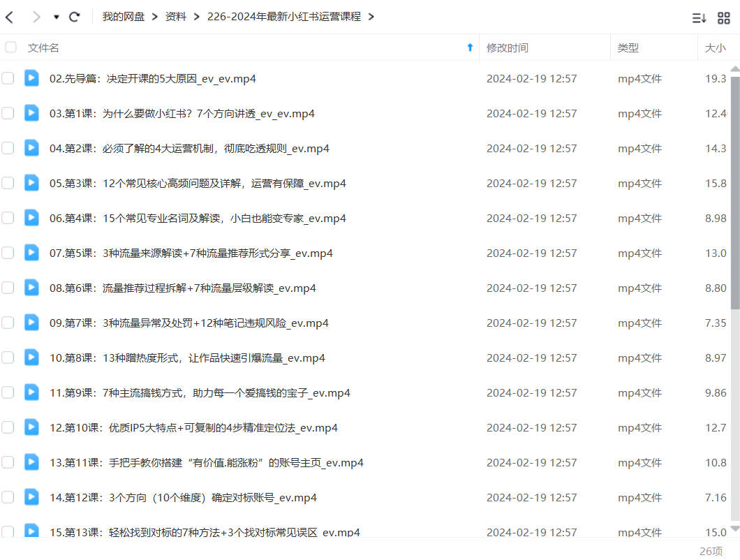Select file 06.第4课：15个常见专业名词及解读

pos(198,219)
